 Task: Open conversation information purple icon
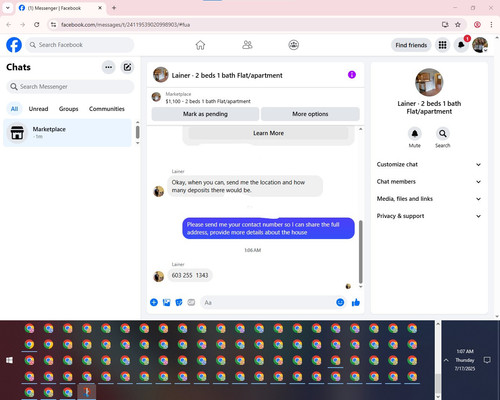(x=352, y=75)
